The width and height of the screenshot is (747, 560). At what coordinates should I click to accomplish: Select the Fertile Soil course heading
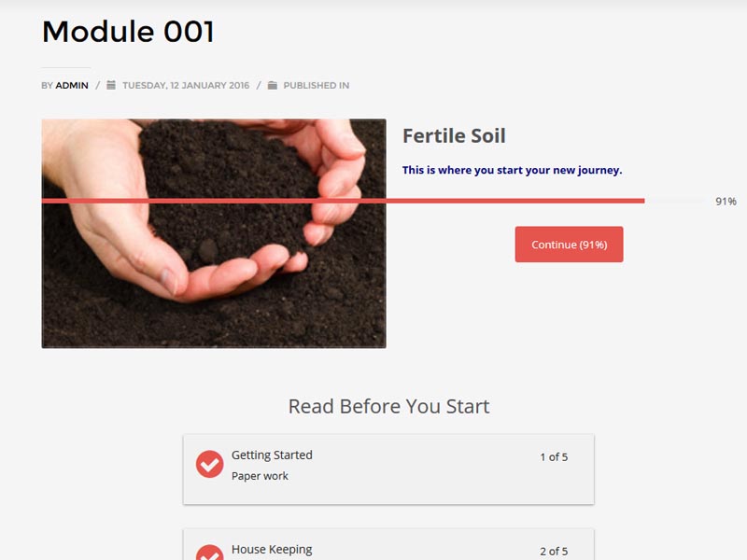click(x=454, y=135)
